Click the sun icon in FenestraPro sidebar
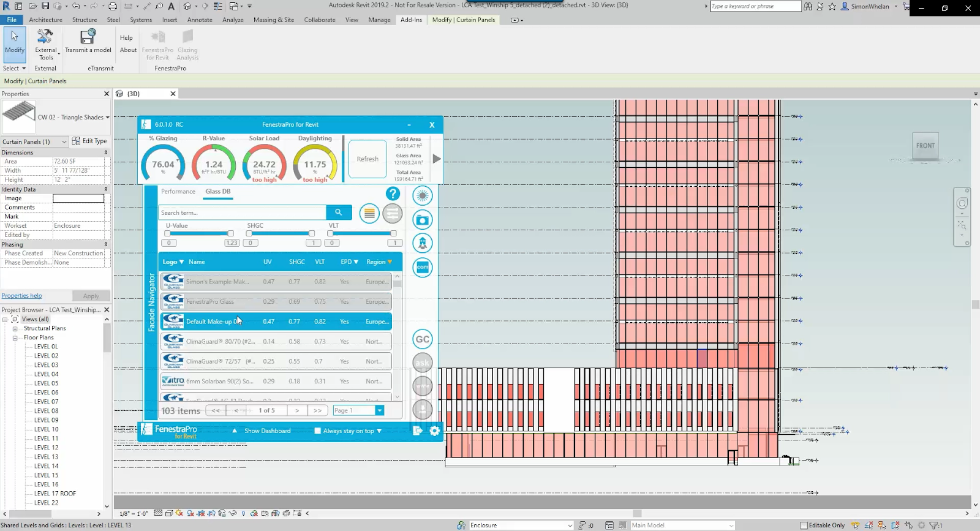The height and width of the screenshot is (531, 980). pos(422,196)
